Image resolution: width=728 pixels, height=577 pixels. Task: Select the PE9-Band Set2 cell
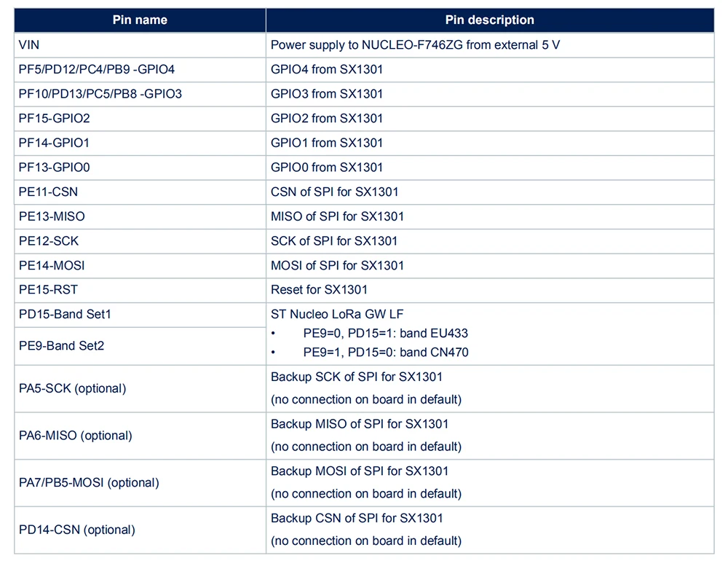tap(61, 346)
